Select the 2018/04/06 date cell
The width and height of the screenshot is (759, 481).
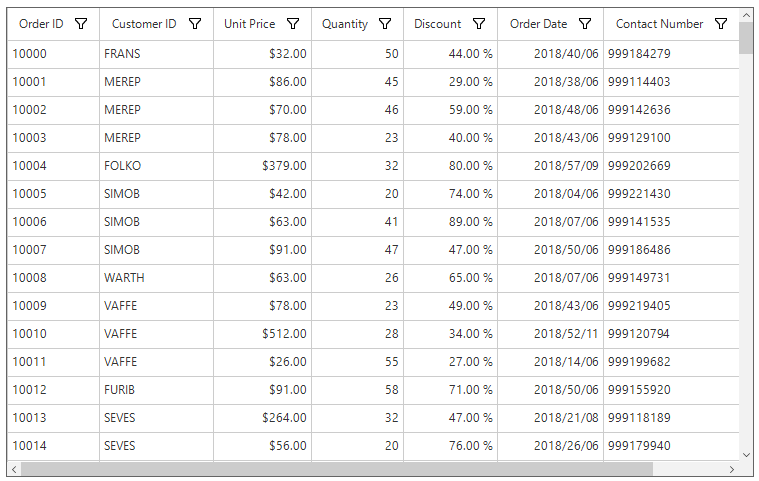click(x=550, y=194)
